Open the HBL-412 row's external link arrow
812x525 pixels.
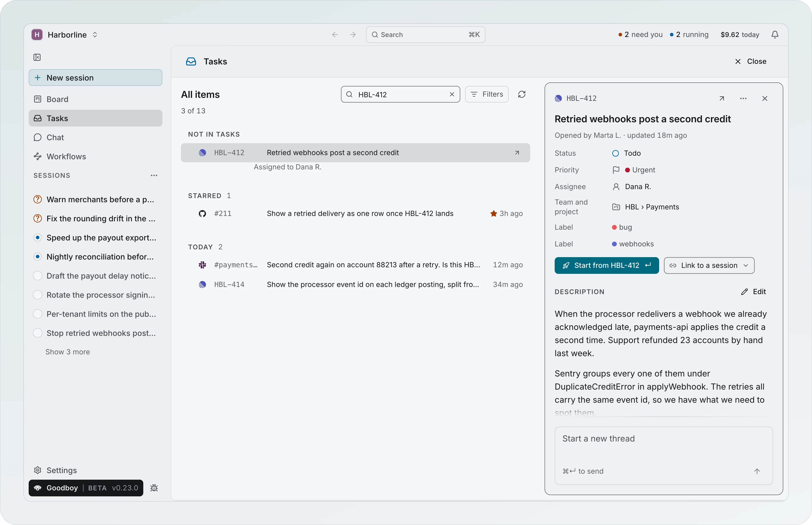pos(517,153)
